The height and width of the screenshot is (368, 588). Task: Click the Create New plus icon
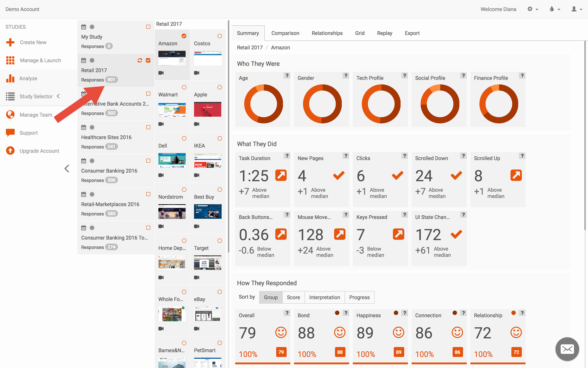(x=10, y=42)
